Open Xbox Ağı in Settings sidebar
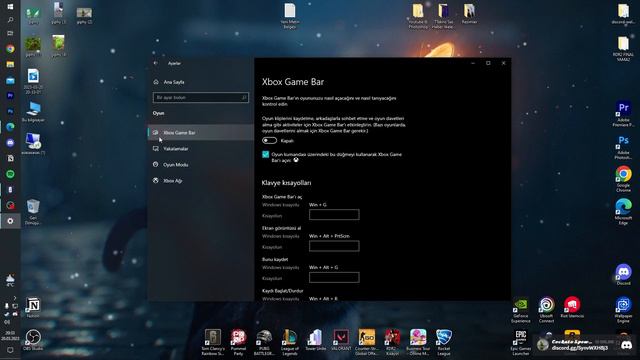Image resolution: width=640 pixels, height=360 pixels. point(200,180)
